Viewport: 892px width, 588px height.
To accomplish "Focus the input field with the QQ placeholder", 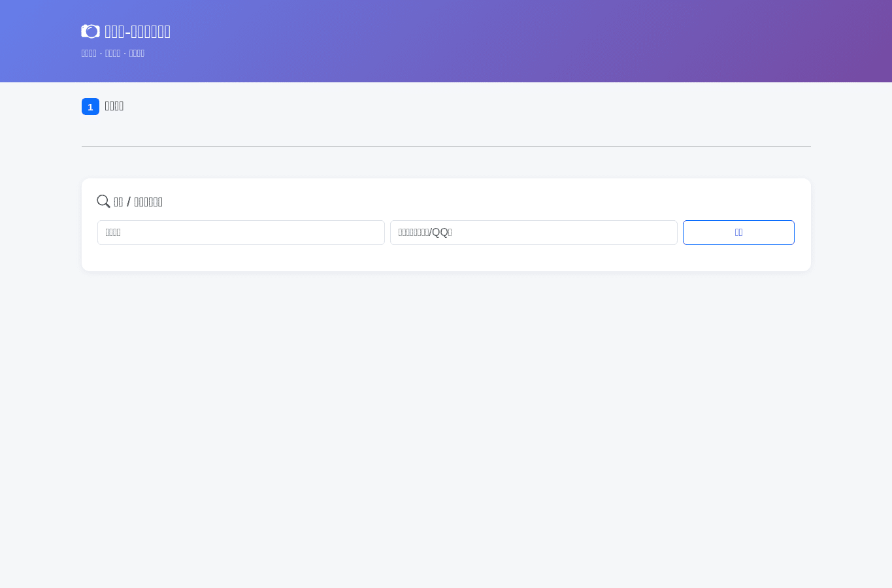I will 534,233.
